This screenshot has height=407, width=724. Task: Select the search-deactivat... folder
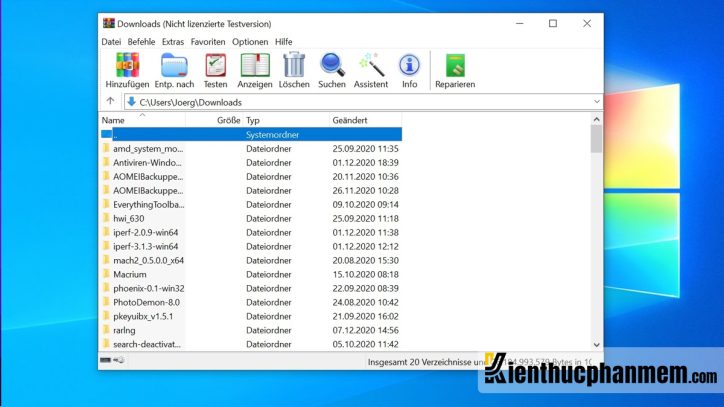(147, 344)
